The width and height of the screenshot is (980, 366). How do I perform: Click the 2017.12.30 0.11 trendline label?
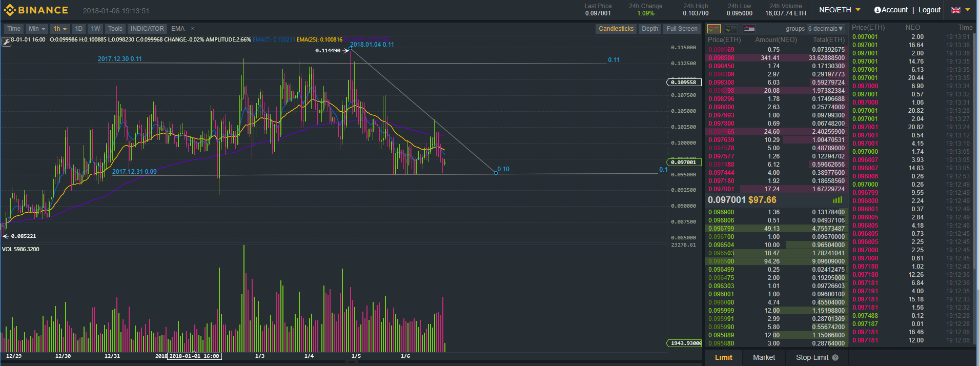[x=120, y=59]
